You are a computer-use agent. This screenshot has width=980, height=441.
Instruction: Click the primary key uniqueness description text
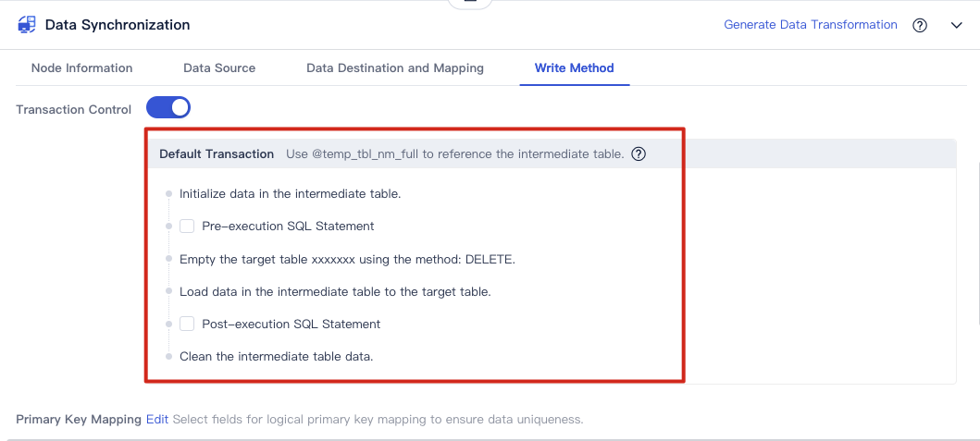(x=378, y=419)
